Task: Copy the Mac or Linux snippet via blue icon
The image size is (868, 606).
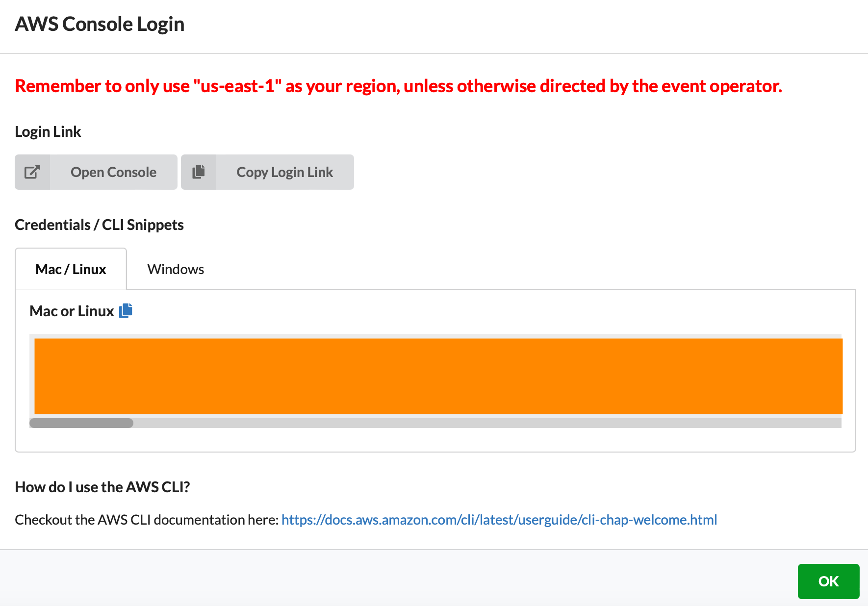Action: pyautogui.click(x=126, y=311)
